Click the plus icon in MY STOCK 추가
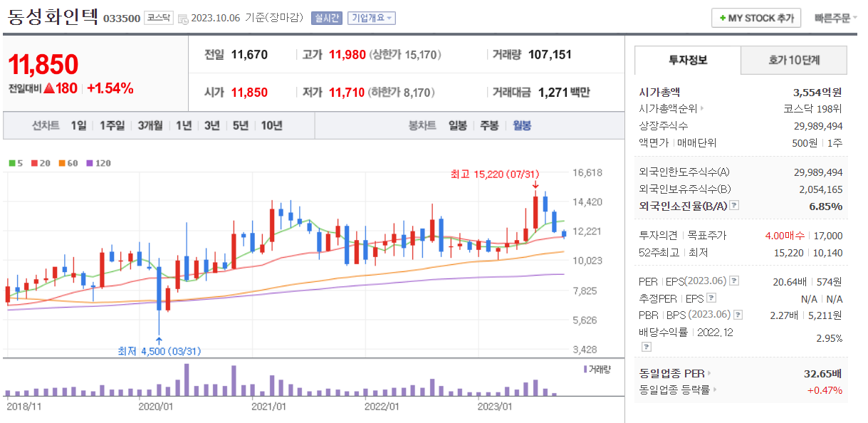 coord(723,19)
